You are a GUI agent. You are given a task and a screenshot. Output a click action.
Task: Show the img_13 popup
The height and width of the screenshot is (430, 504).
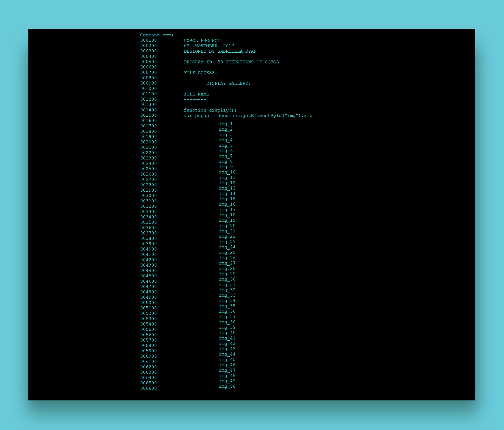(227, 188)
